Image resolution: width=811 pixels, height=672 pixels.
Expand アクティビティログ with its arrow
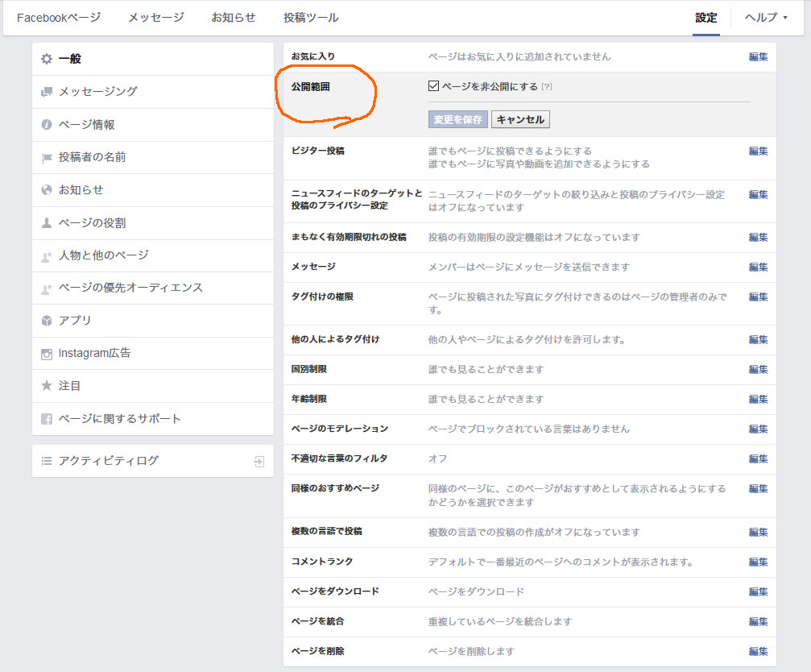click(x=258, y=462)
